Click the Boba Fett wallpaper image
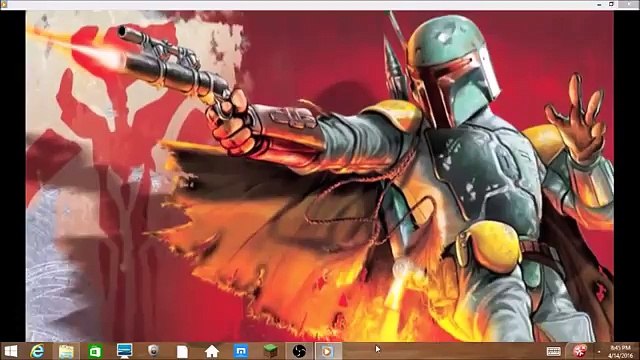This screenshot has height=360, width=640. coord(320,176)
